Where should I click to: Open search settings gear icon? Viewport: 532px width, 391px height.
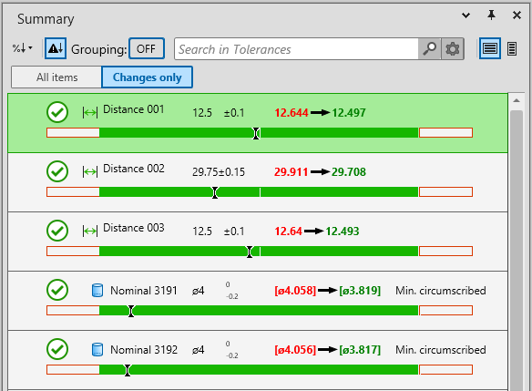point(453,49)
